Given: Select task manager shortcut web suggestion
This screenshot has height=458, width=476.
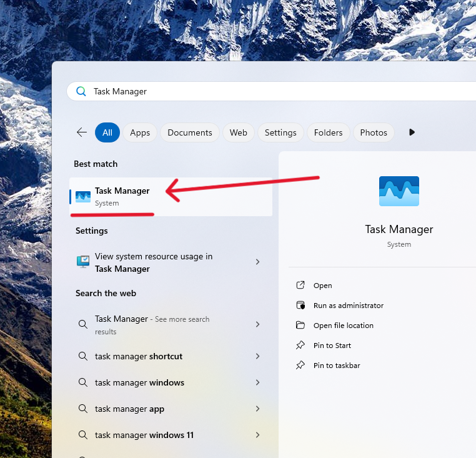Looking at the screenshot, I should coord(171,356).
